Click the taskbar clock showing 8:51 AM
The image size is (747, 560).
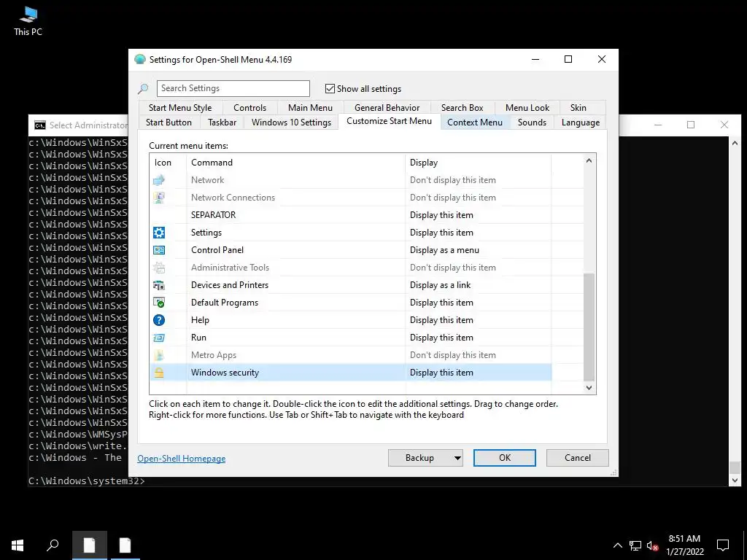click(x=684, y=545)
